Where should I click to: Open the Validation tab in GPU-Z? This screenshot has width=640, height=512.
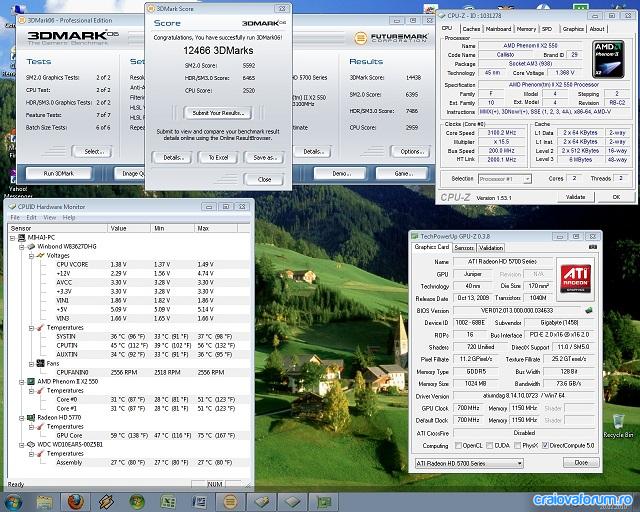[x=491, y=248]
